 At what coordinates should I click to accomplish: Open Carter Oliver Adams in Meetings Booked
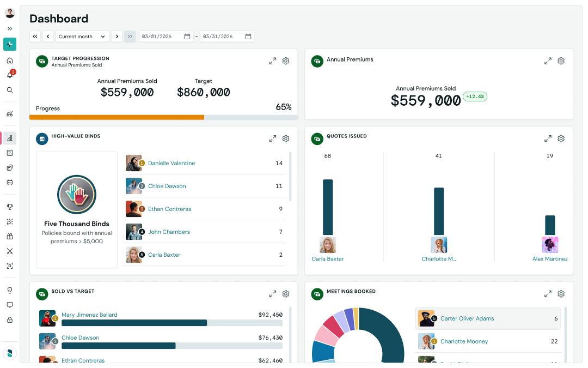[x=467, y=318]
